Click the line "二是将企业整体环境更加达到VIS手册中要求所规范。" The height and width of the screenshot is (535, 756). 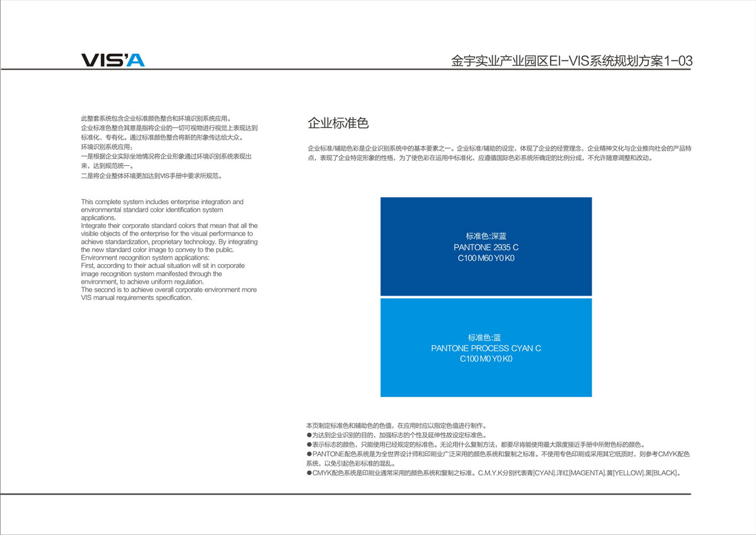tap(152, 176)
